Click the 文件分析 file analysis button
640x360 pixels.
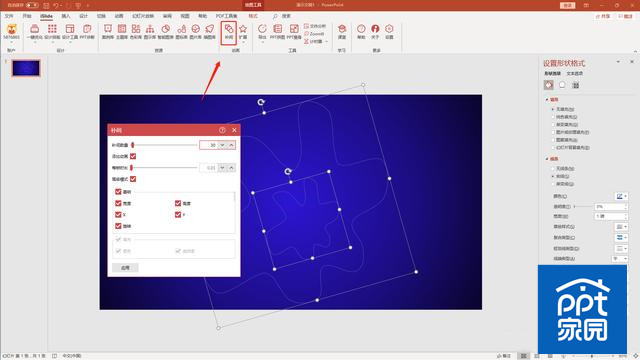[x=315, y=26]
